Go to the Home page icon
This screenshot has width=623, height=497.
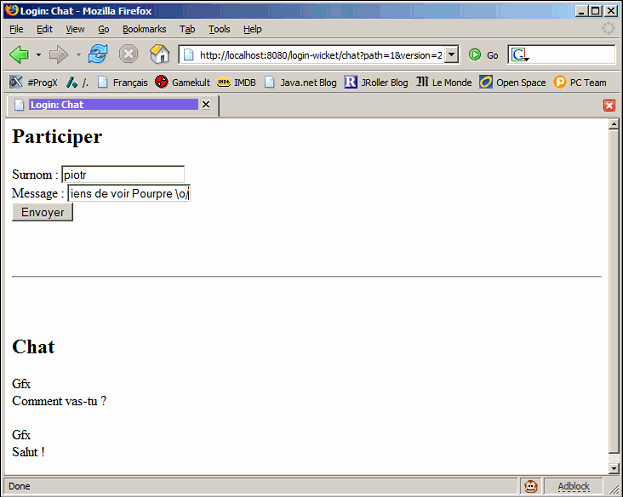tap(159, 54)
